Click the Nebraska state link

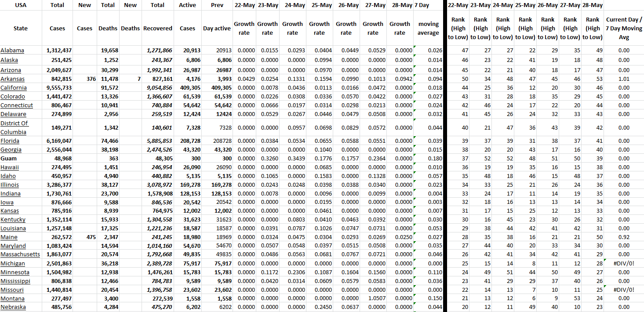click(13, 307)
